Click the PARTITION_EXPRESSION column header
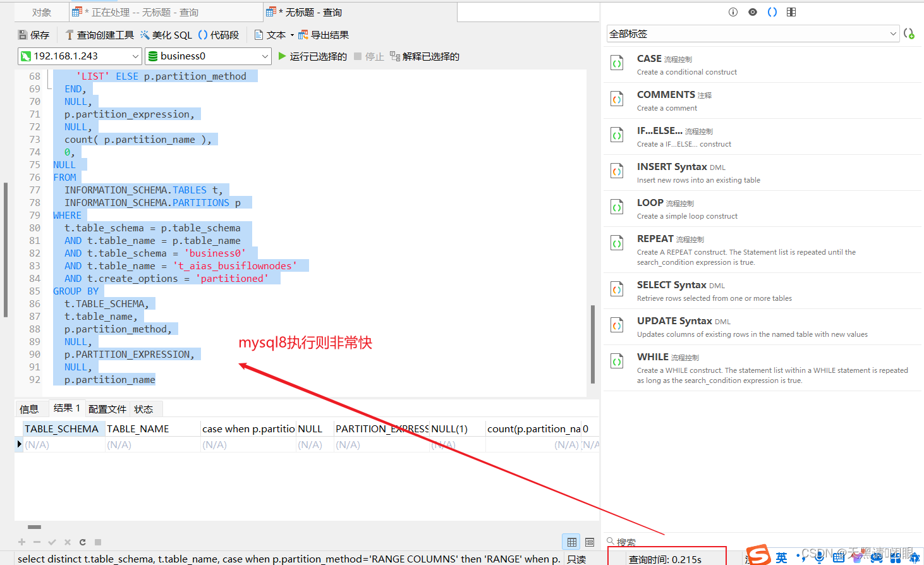The image size is (924, 565). pos(382,428)
